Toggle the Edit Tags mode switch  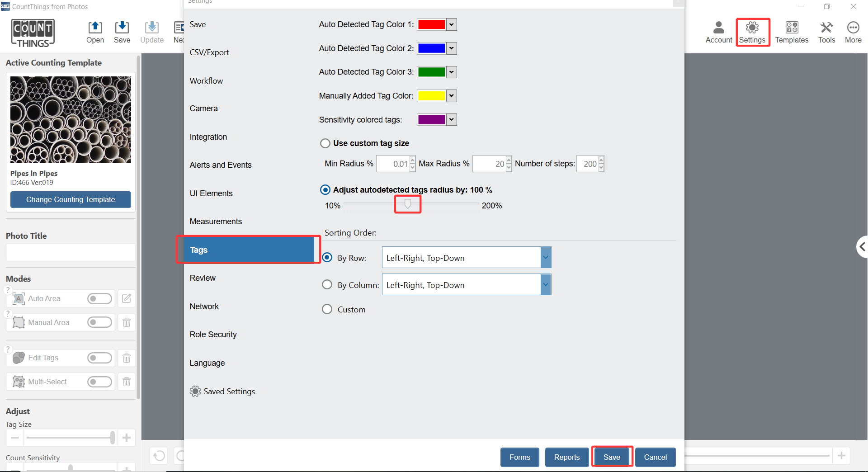pyautogui.click(x=99, y=358)
